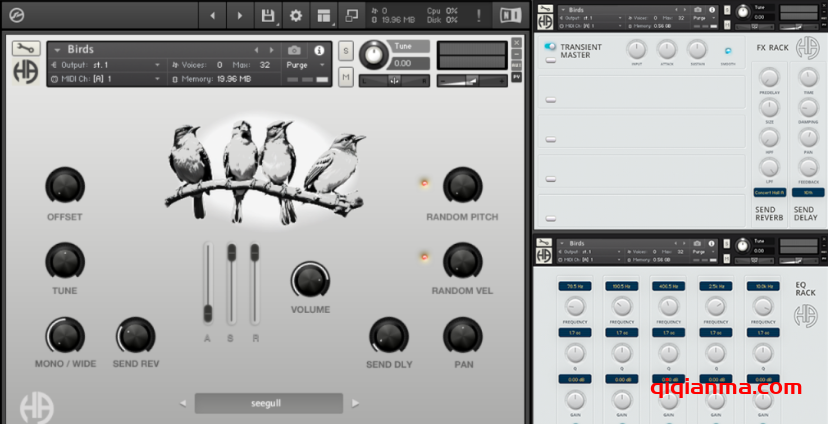Go to previous instrument with top bar left arrow
The image size is (828, 424).
coord(212,16)
